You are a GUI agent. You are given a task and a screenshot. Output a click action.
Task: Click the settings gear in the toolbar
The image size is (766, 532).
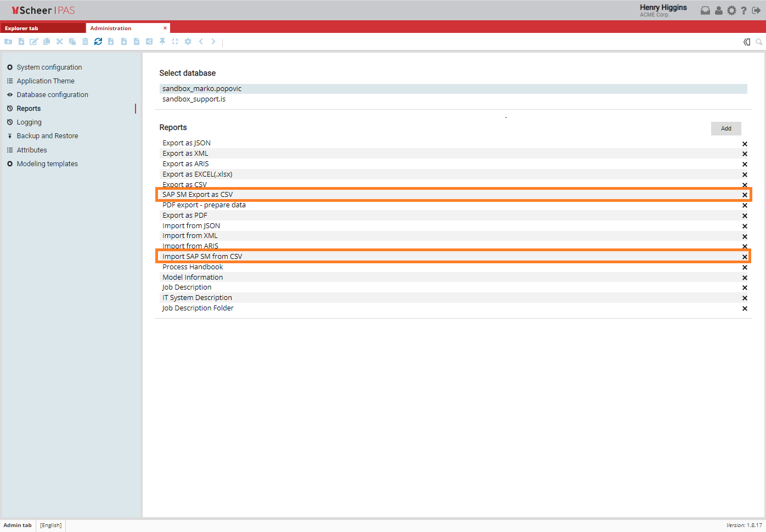(188, 41)
